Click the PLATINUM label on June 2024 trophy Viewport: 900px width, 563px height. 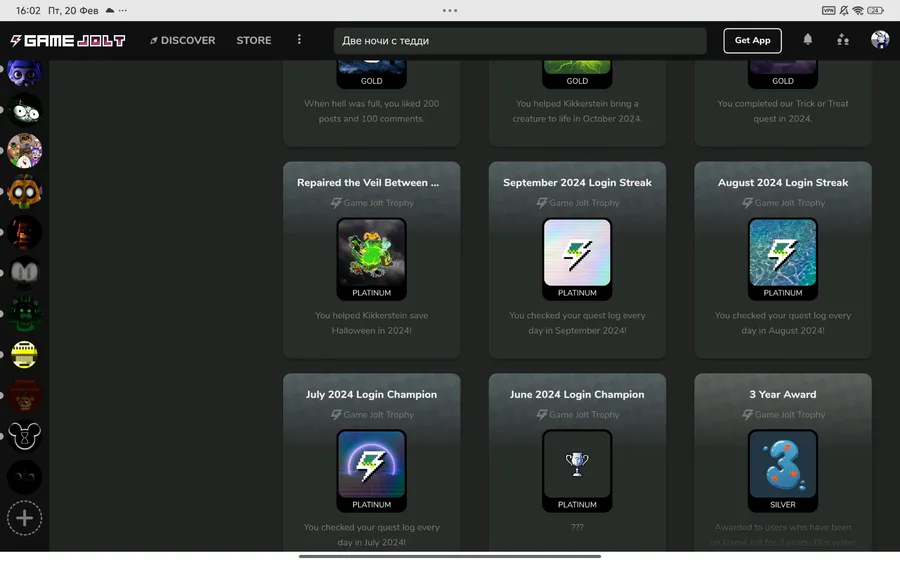coord(577,504)
